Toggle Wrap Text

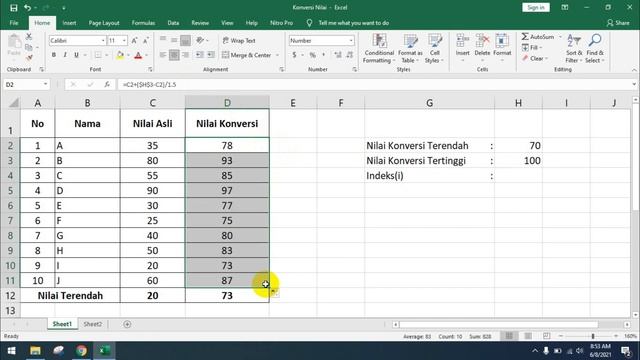[239, 40]
